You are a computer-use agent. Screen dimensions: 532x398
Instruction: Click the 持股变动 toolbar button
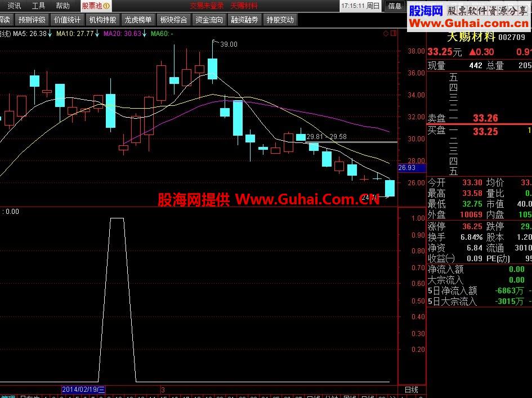[280, 20]
